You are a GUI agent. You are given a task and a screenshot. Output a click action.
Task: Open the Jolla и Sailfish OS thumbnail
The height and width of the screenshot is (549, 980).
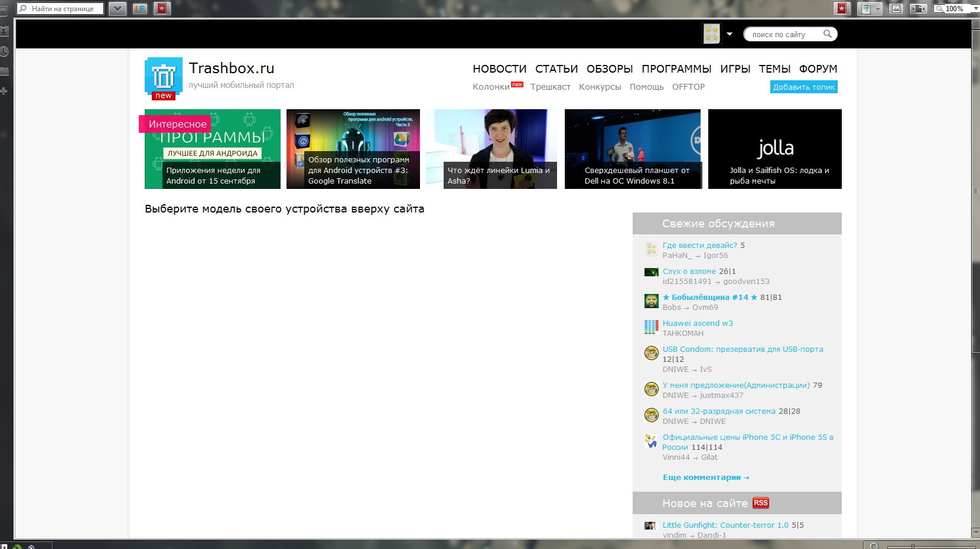pyautogui.click(x=775, y=149)
